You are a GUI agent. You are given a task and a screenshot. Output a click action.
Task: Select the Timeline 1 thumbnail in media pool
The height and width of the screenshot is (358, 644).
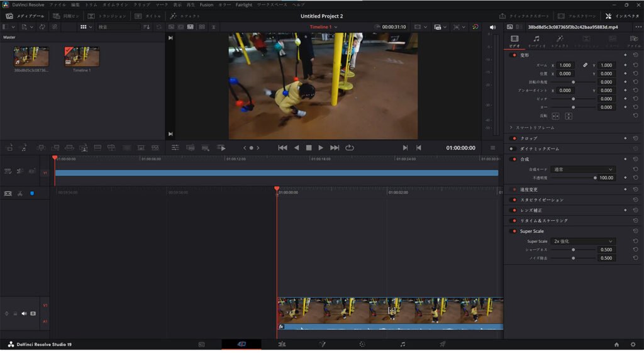point(82,56)
